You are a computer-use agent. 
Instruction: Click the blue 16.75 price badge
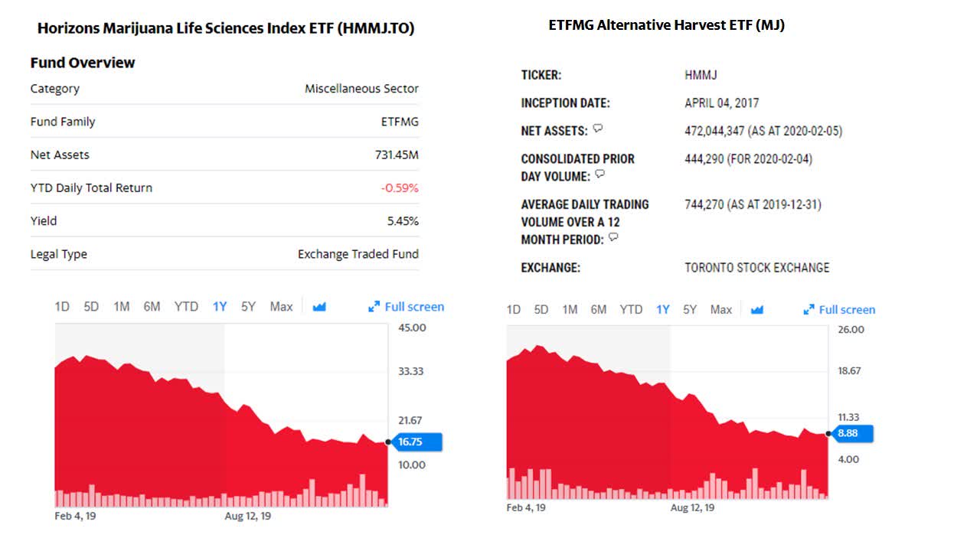(x=419, y=442)
